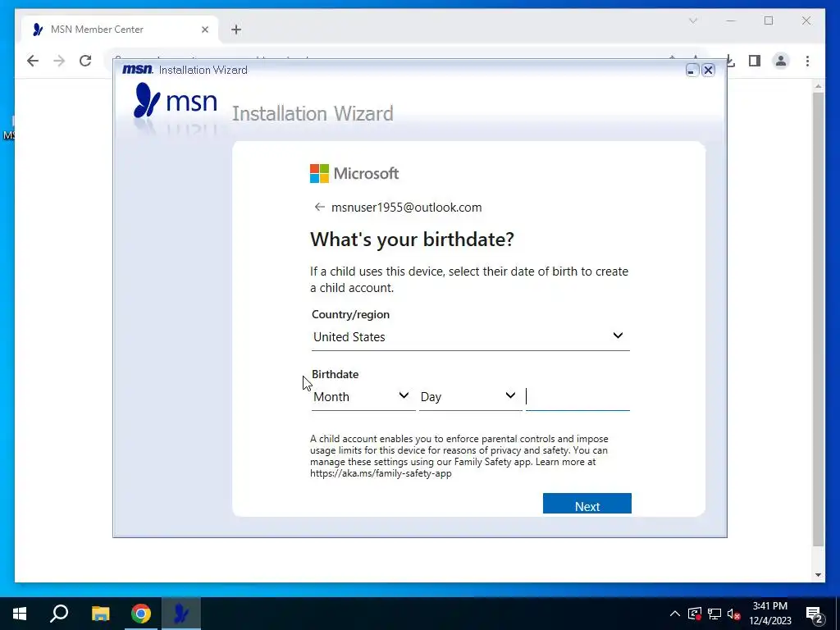The height and width of the screenshot is (630, 840).
Task: Open File Explorer from the taskbar
Action: 100,614
